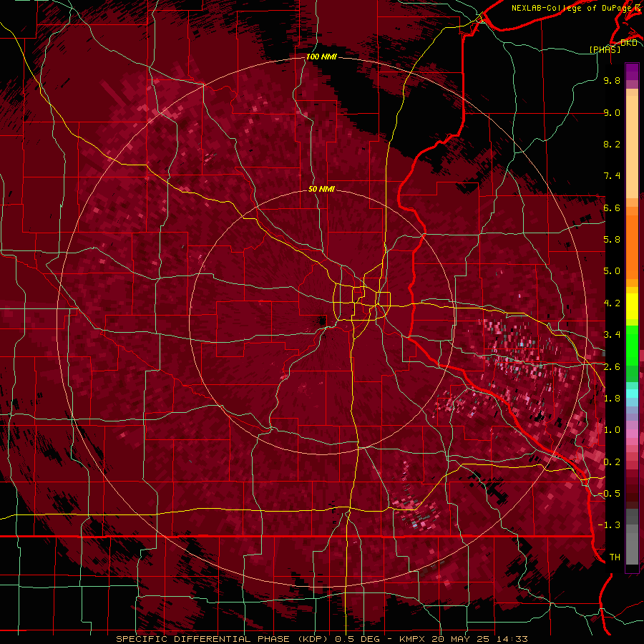Click the KMPX radar site identifier

[x=413, y=639]
